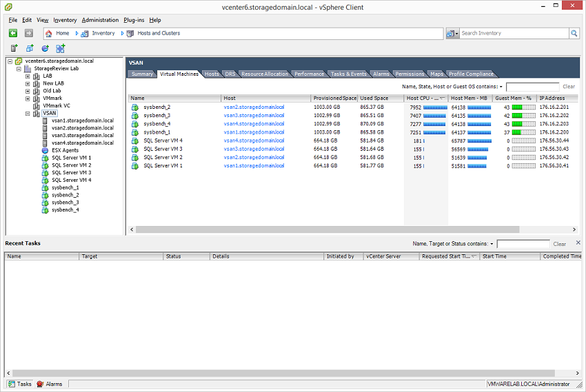Switch to the Summary tab
This screenshot has height=392, width=586.
pyautogui.click(x=142, y=74)
